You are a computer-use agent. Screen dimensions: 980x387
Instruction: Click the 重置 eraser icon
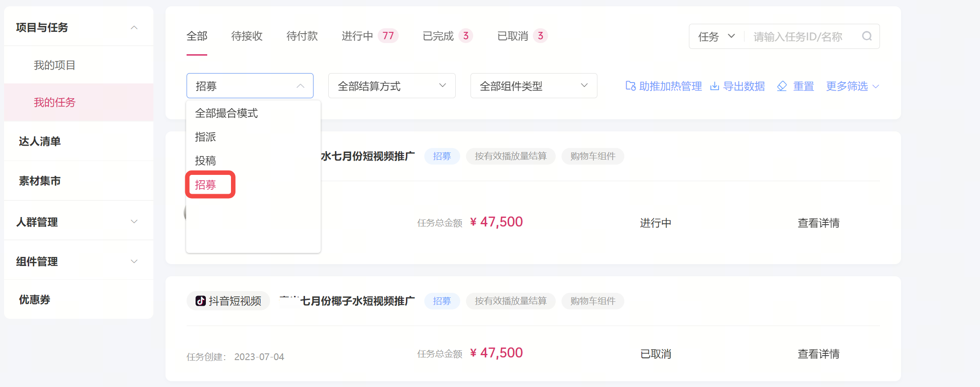pos(782,86)
